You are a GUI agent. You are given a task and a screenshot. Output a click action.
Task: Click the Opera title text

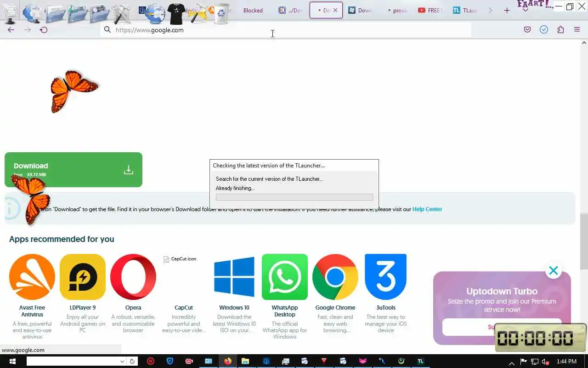coord(133,308)
